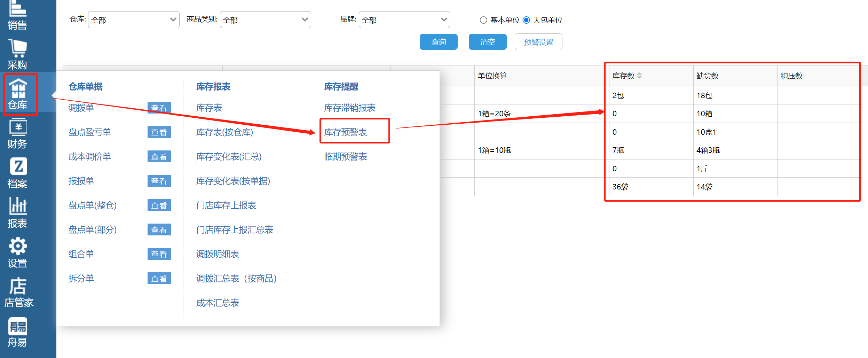
Task: Click 查看 next to 成本调价单
Action: [159, 156]
